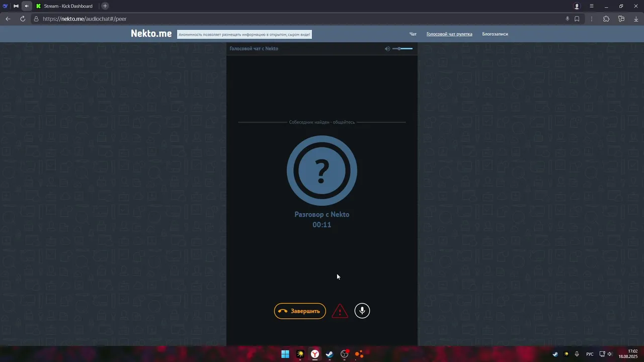The width and height of the screenshot is (644, 362).
Task: Click the speaker icon beside volume slider
Action: [387, 49]
